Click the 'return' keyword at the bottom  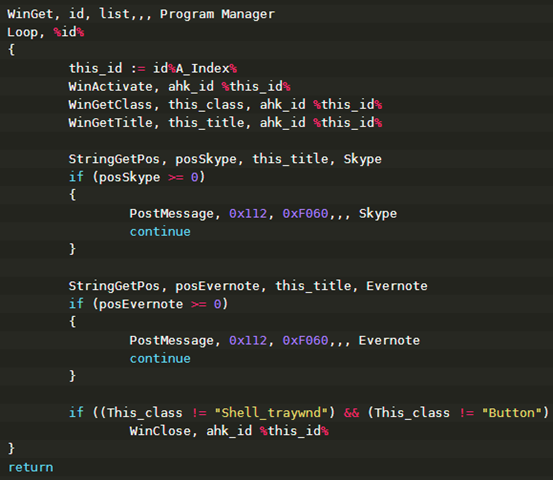[x=30, y=467]
